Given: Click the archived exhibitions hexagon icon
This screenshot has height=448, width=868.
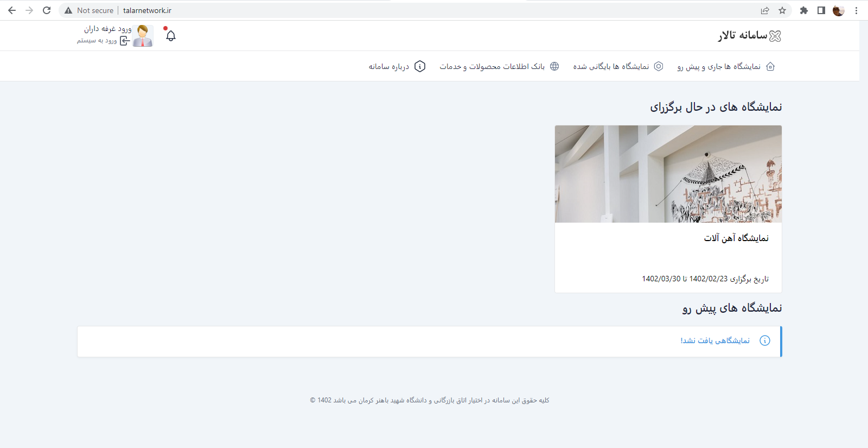Looking at the screenshot, I should tap(659, 66).
